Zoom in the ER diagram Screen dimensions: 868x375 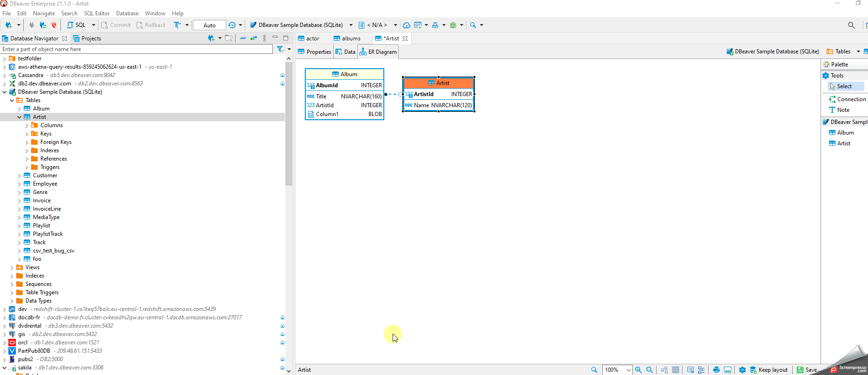click(x=638, y=370)
